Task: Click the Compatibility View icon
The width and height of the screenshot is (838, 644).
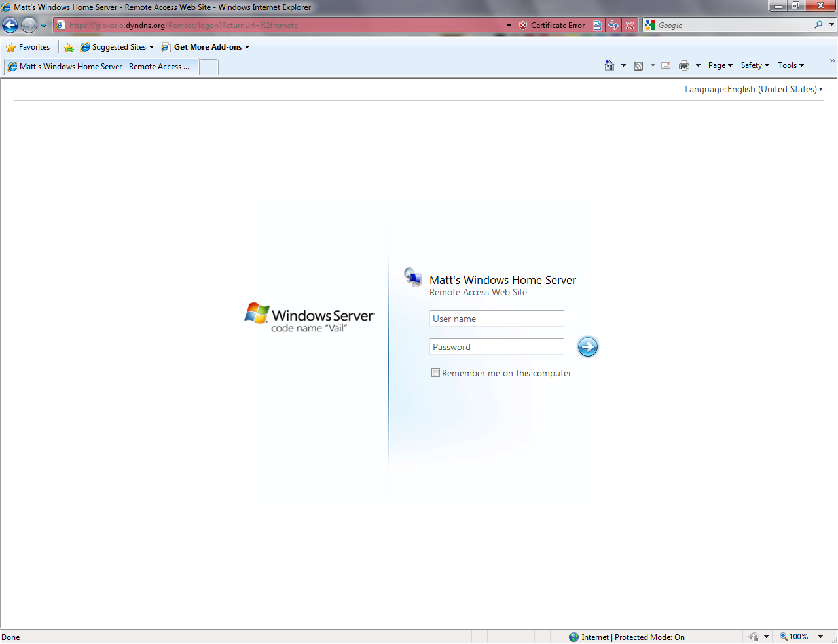Action: pos(598,26)
